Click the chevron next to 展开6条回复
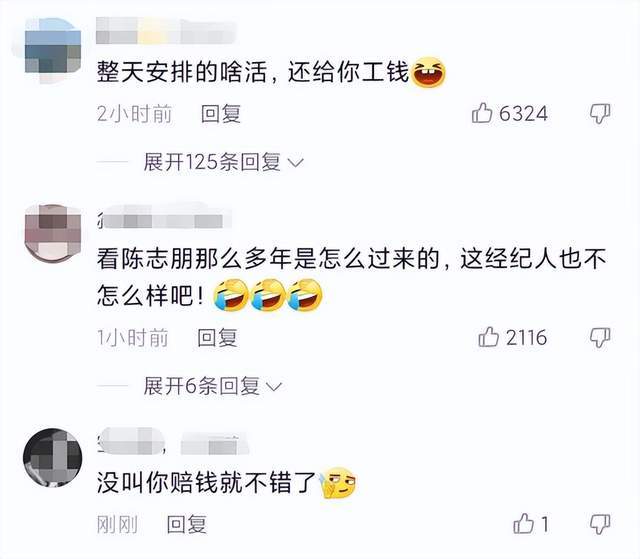Screen dimensions: 640x559 pos(274,386)
